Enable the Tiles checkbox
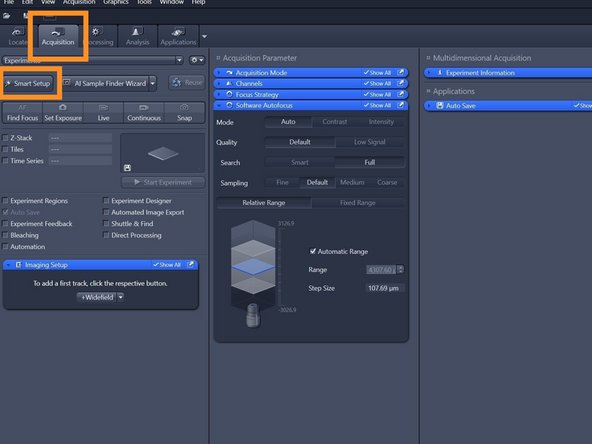 pyautogui.click(x=5, y=150)
